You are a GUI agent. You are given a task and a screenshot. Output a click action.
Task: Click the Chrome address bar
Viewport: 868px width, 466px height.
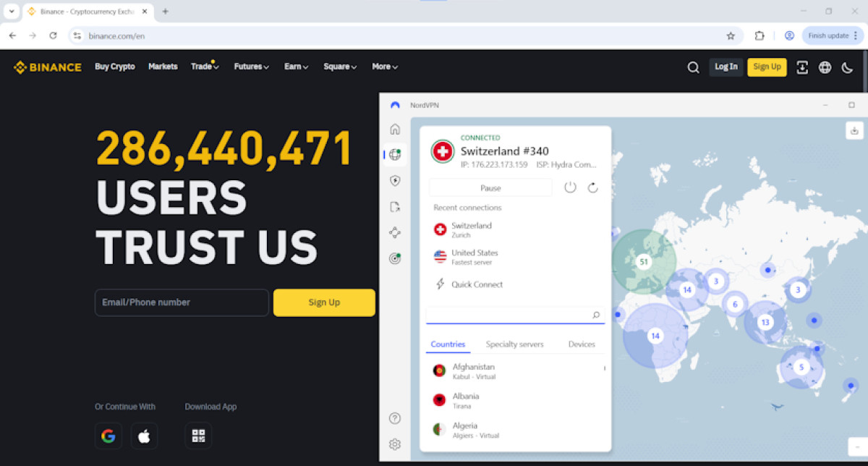pyautogui.click(x=405, y=35)
